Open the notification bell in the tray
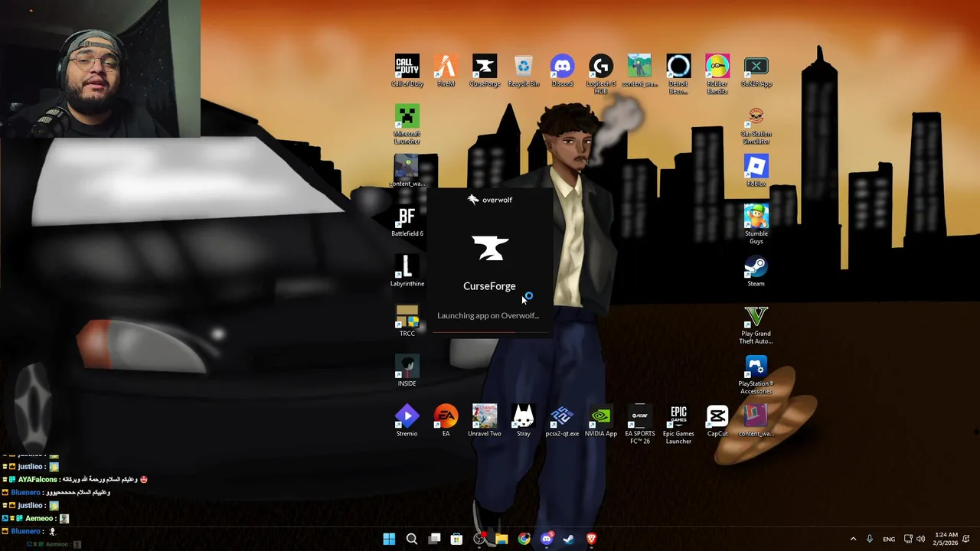Viewport: 980px width, 551px height. point(967,539)
